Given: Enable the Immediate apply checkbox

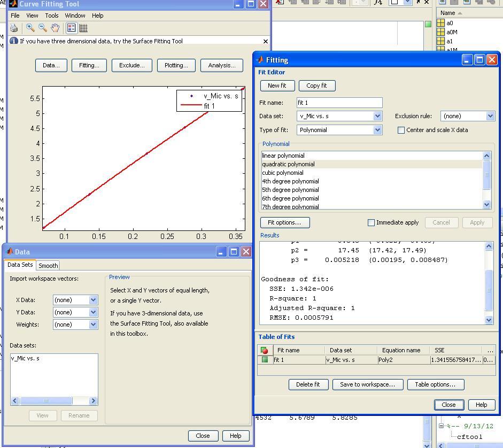Looking at the screenshot, I should coord(371,222).
